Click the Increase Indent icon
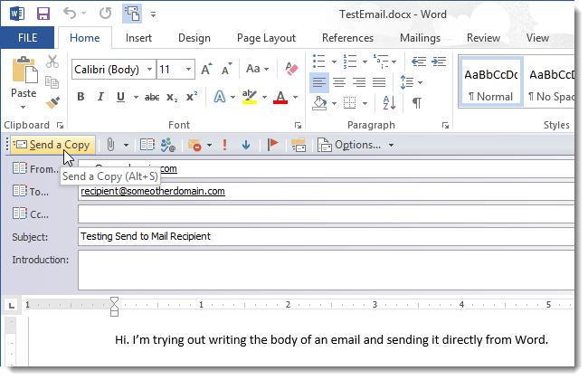This screenshot has width=588, height=380. [439, 62]
